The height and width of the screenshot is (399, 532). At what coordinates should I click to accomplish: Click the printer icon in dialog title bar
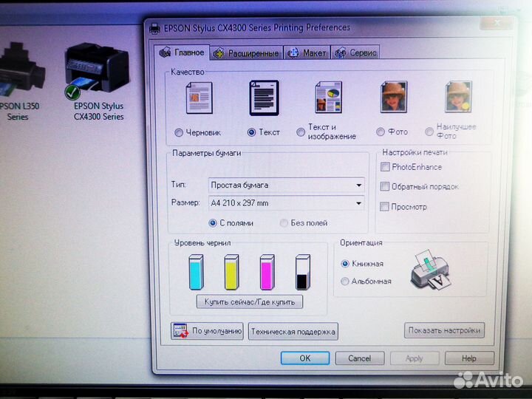point(154,29)
